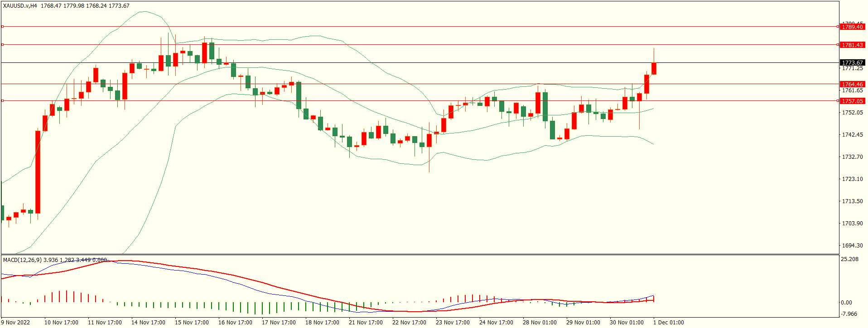This screenshot has width=868, height=328.
Task: Click the large green candle on 28 Nov
Action: [x=545, y=107]
